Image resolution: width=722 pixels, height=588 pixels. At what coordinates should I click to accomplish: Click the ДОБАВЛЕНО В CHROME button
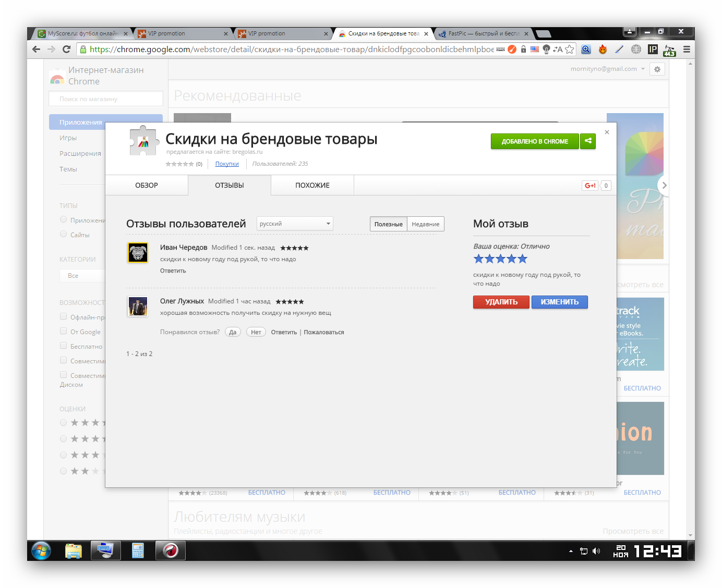click(535, 141)
